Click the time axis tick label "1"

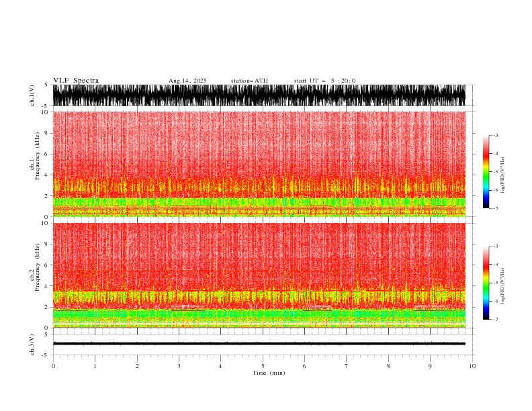tap(95, 366)
